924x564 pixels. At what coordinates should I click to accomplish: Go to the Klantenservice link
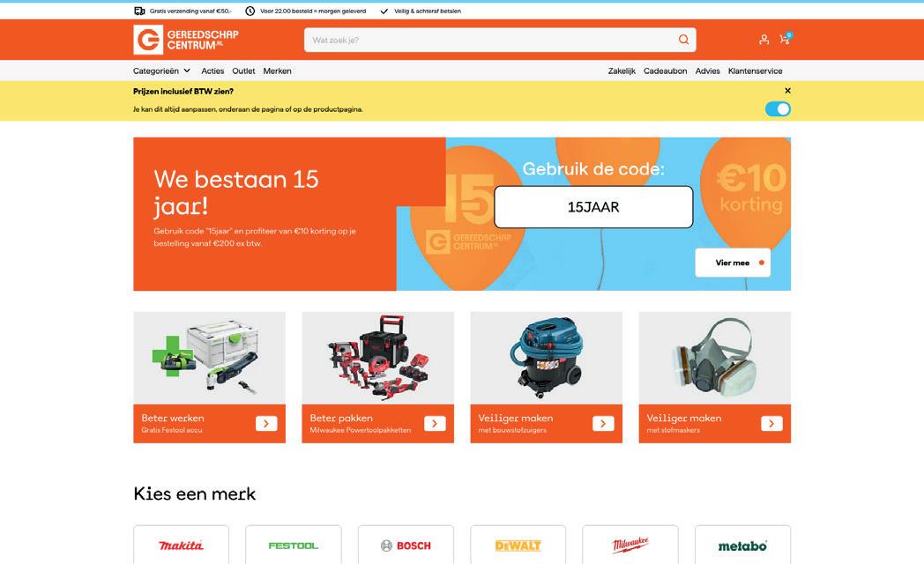tap(755, 70)
